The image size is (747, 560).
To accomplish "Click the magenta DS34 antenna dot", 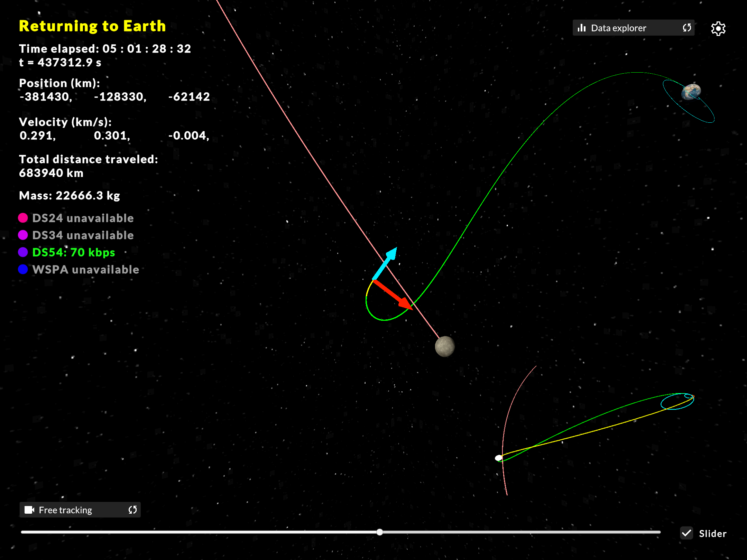I will [x=23, y=235].
